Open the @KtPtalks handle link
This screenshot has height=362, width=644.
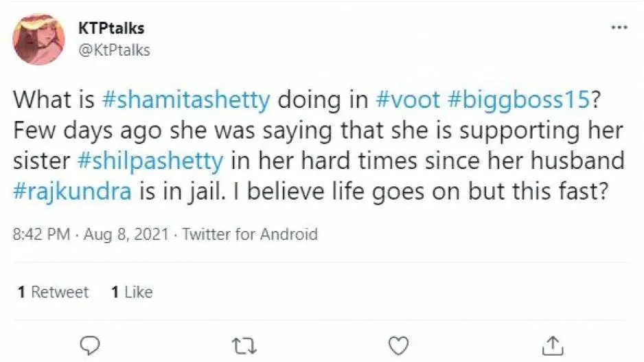point(115,49)
